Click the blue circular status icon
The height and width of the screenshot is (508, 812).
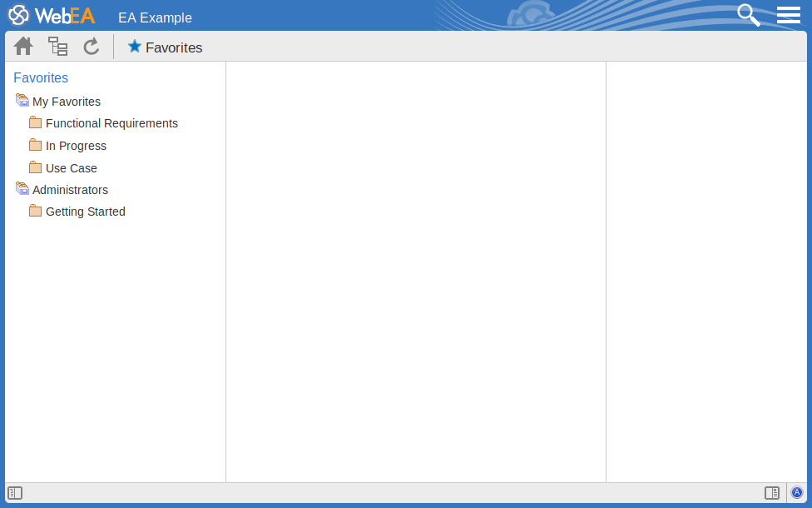click(797, 492)
